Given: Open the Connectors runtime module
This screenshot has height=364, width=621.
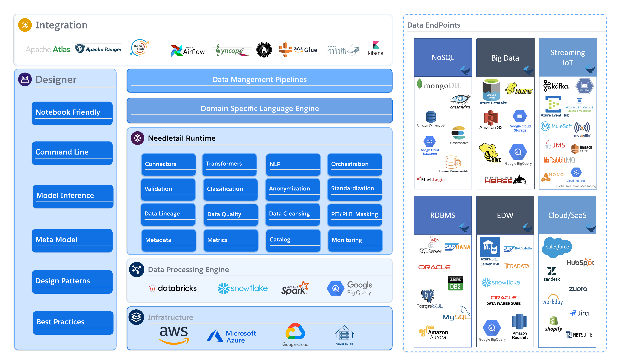Looking at the screenshot, I should click(x=169, y=164).
